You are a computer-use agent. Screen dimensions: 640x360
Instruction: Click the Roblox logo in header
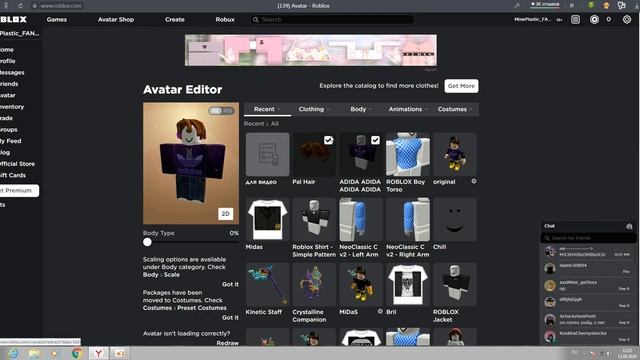13,19
